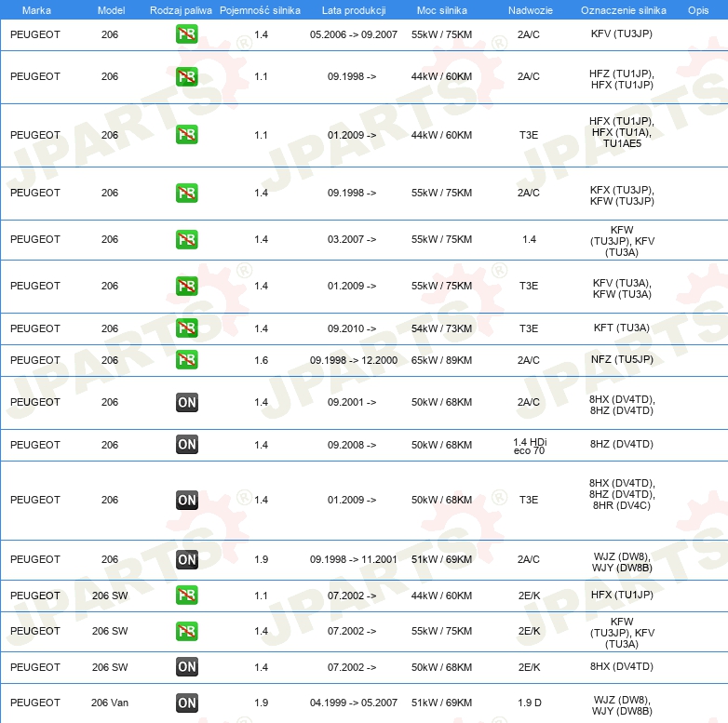Viewport: 728px width, 723px height.
Task: Click the Oznaczenie silnika column header
Action: pos(623,10)
